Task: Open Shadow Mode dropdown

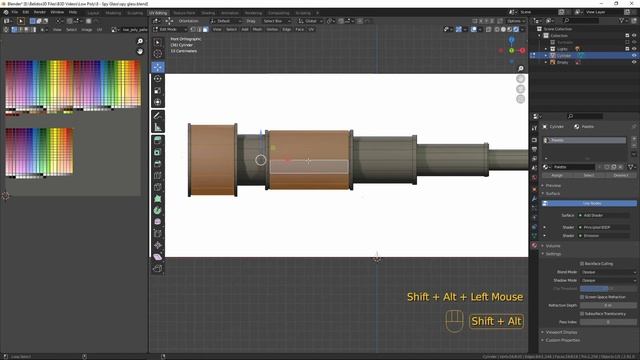Action: (x=608, y=280)
